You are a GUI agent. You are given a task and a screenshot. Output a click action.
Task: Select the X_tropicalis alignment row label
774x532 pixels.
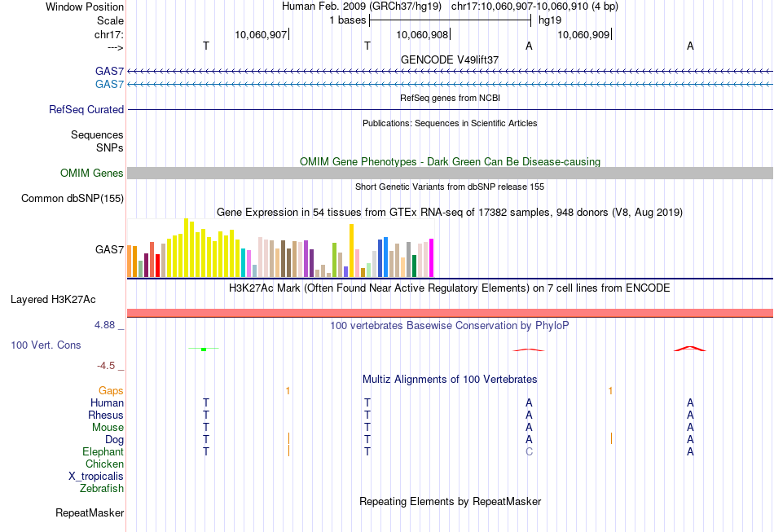click(x=96, y=477)
